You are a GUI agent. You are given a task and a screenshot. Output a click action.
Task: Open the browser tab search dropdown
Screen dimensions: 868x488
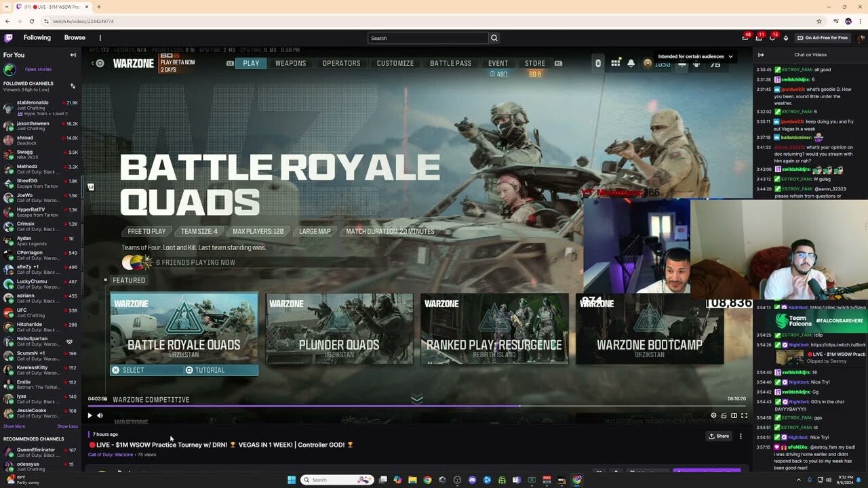[x=8, y=7]
